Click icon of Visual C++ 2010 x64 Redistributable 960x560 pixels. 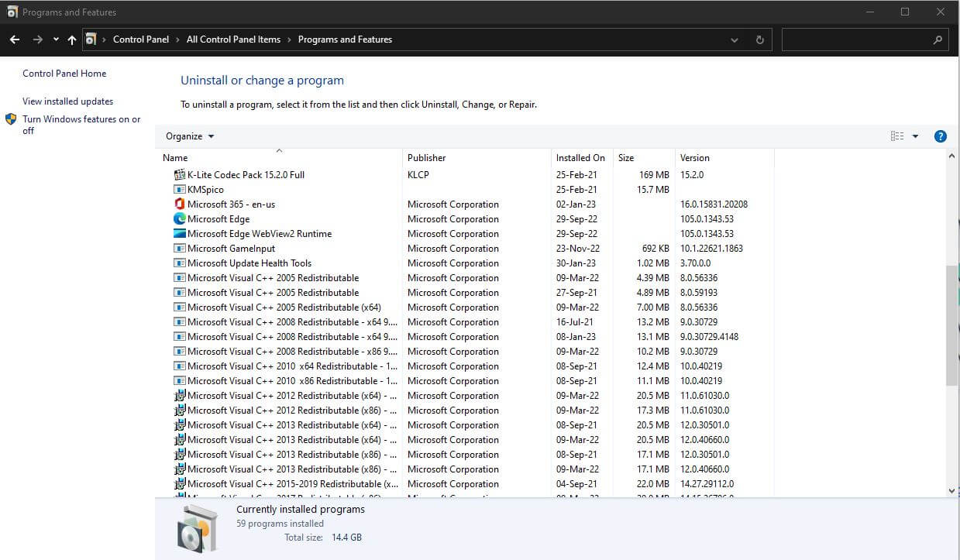(x=180, y=366)
